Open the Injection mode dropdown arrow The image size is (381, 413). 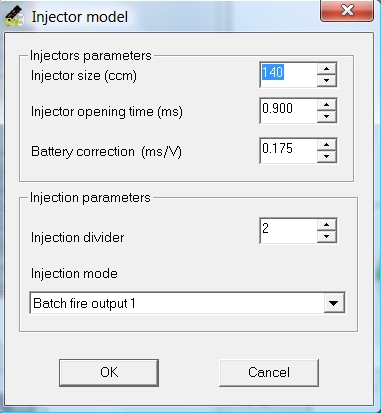click(x=334, y=303)
